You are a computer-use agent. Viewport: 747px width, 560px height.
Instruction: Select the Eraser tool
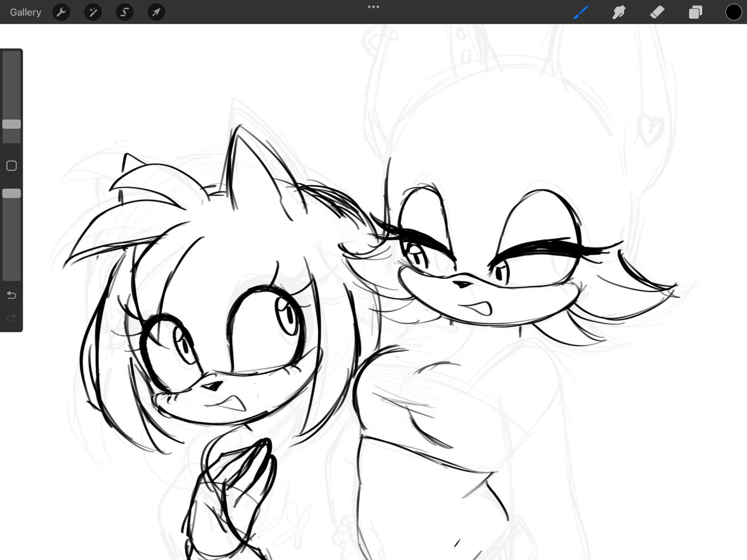[657, 12]
